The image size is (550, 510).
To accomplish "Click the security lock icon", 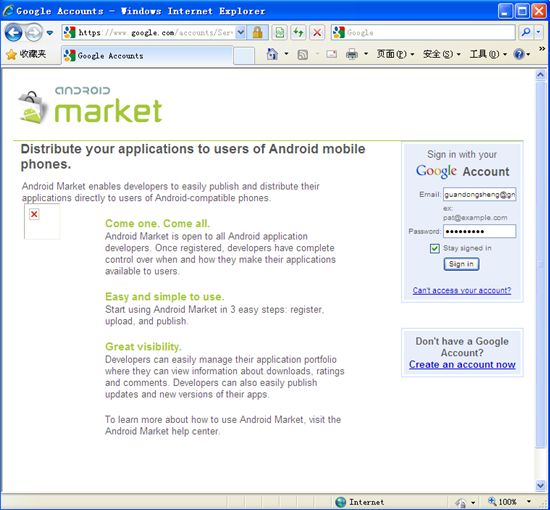I will (x=257, y=33).
